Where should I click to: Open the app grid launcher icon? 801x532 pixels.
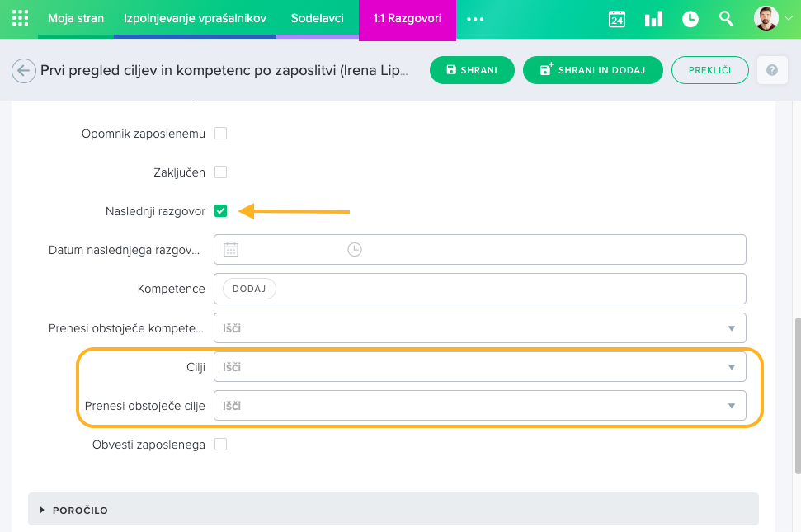pos(20,18)
